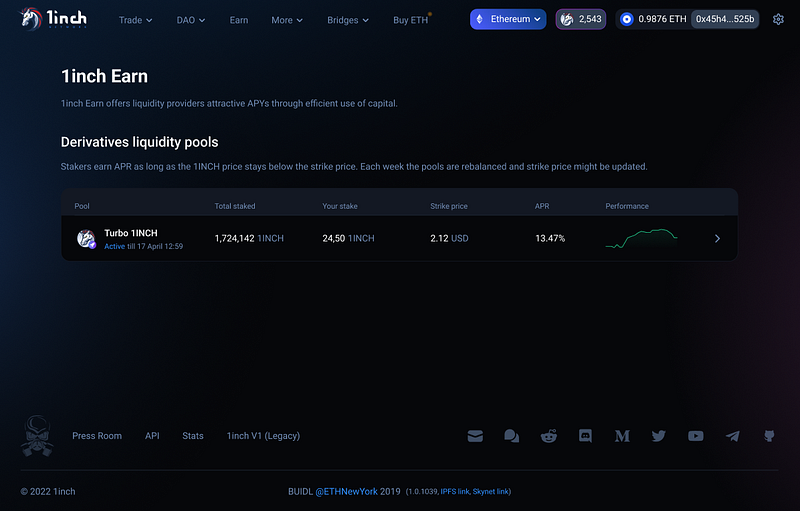Click the 2,543 1INCH balance button

(581, 19)
